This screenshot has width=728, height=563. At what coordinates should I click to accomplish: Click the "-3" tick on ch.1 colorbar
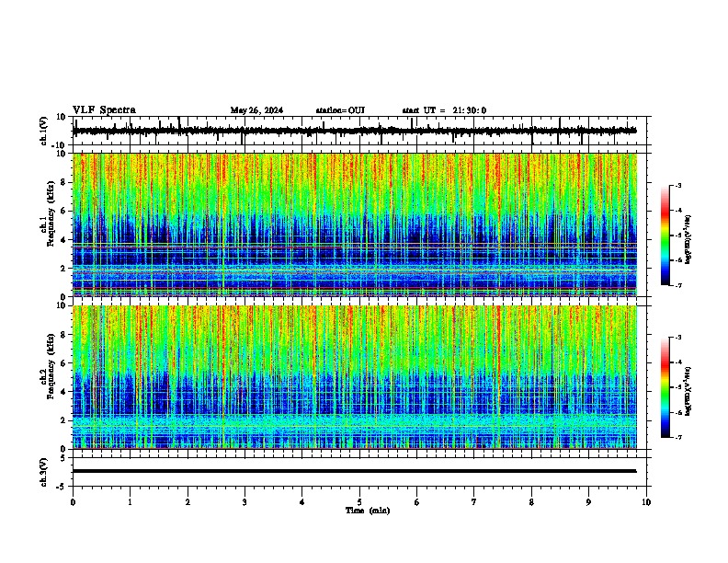tap(678, 185)
